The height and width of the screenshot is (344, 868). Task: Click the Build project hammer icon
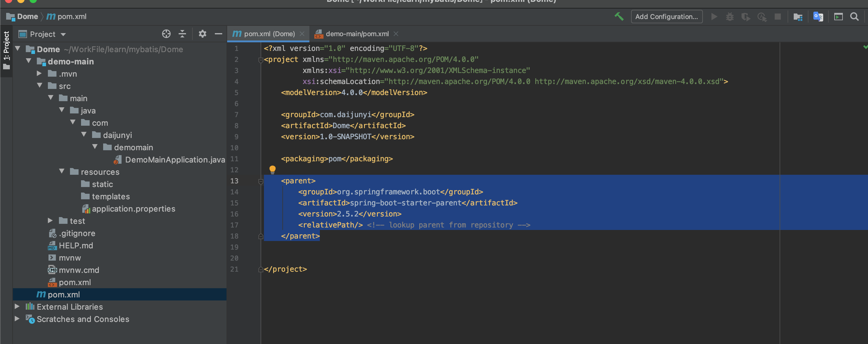pyautogui.click(x=619, y=17)
